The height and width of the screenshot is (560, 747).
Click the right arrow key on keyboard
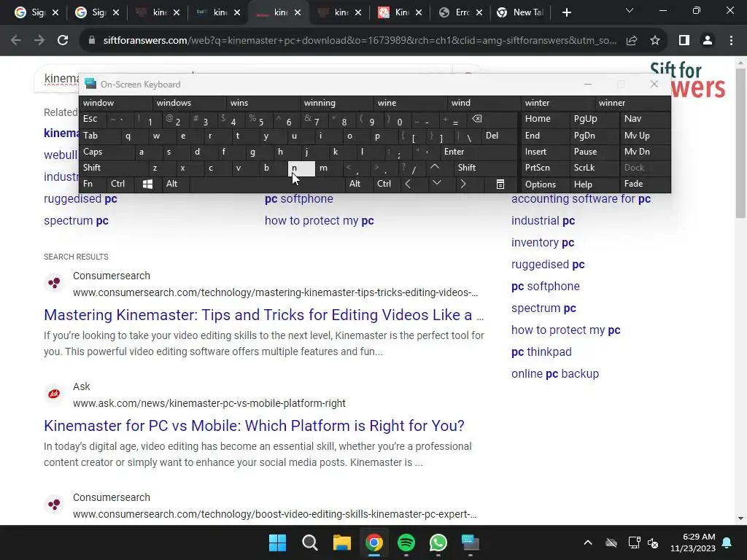[463, 184]
